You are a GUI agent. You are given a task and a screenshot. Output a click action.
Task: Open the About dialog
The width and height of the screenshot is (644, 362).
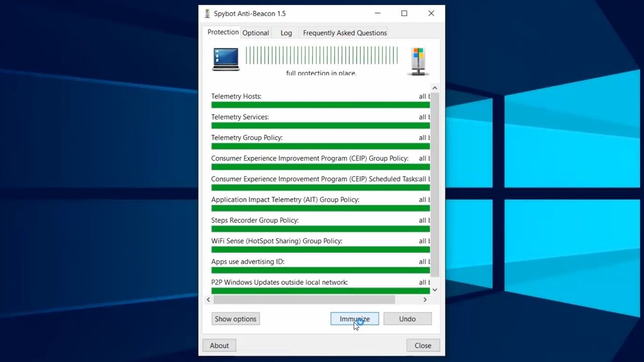(x=219, y=345)
